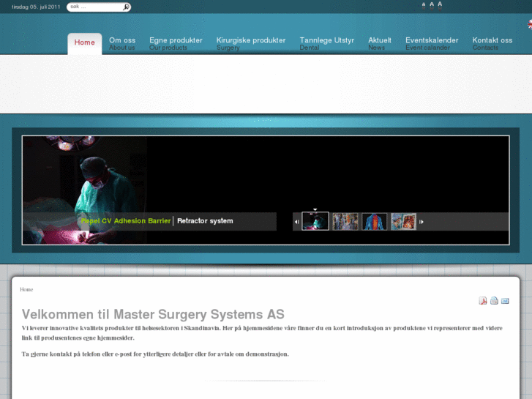Click the search magnifier icon
The width and height of the screenshot is (532, 399).
[126, 7]
